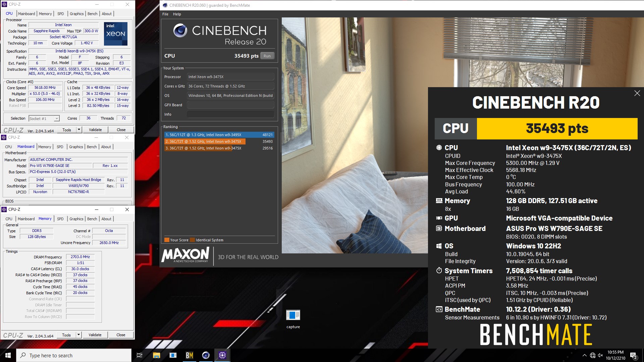
Task: Run the Cinebench CPU test
Action: 267,56
